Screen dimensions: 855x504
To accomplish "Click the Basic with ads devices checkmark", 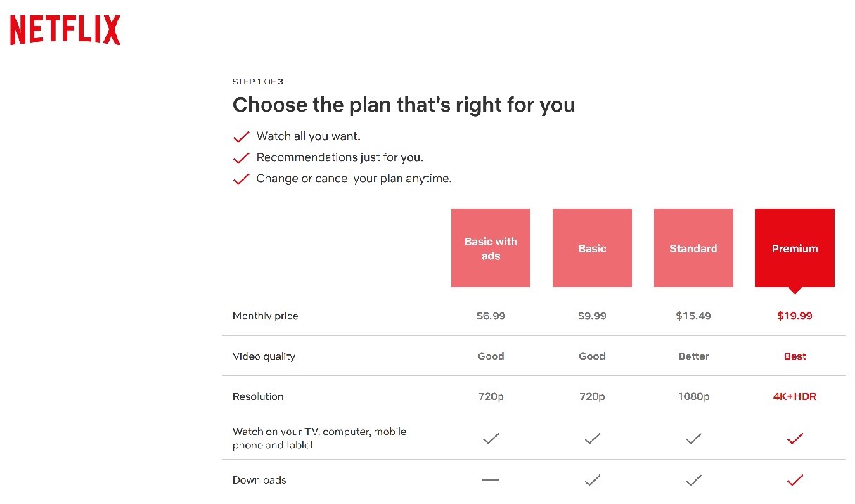I will 491,438.
